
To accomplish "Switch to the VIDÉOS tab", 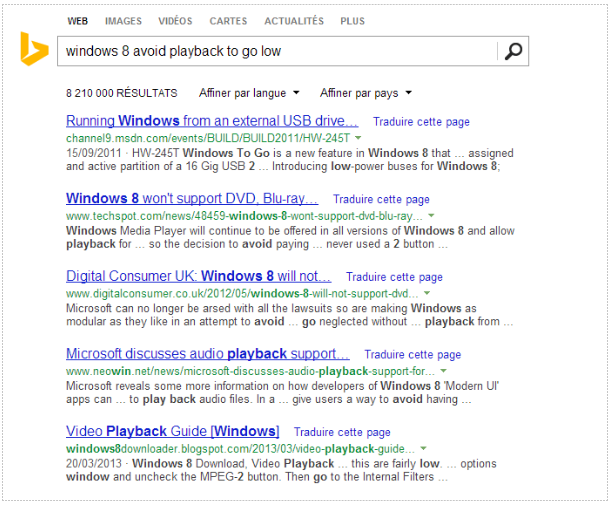I will 175,21.
